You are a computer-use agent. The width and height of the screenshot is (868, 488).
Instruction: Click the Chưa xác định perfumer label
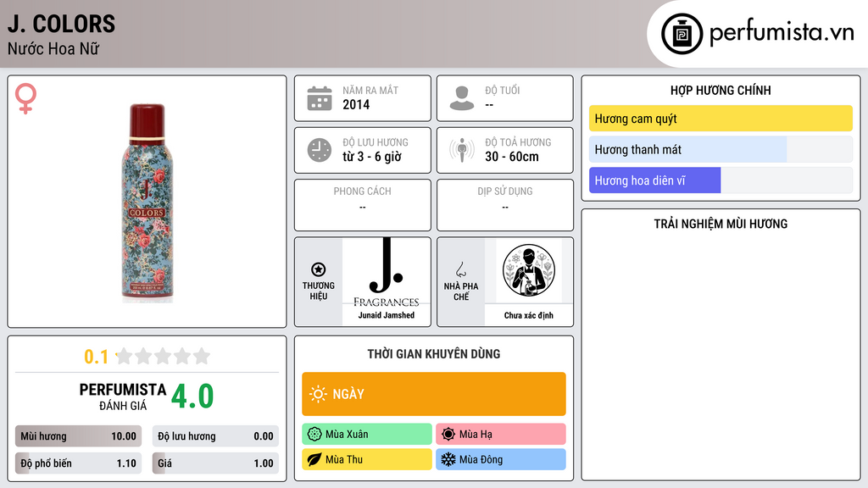529,315
